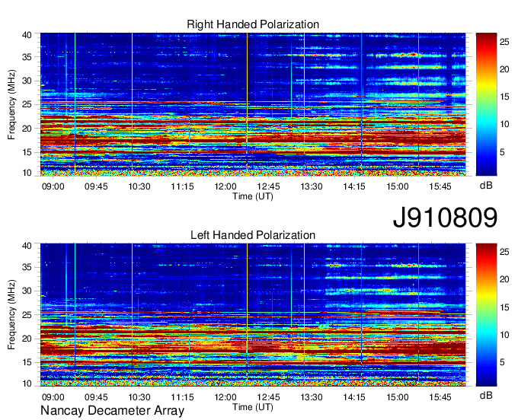
Task: Click the 10 MHz tick on bottom plot
Action: pyautogui.click(x=27, y=383)
